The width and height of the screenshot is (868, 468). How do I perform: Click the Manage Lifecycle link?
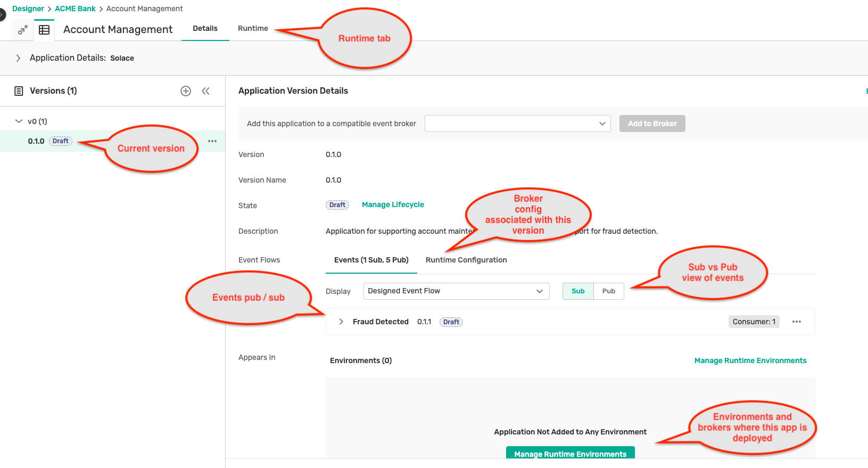point(393,204)
